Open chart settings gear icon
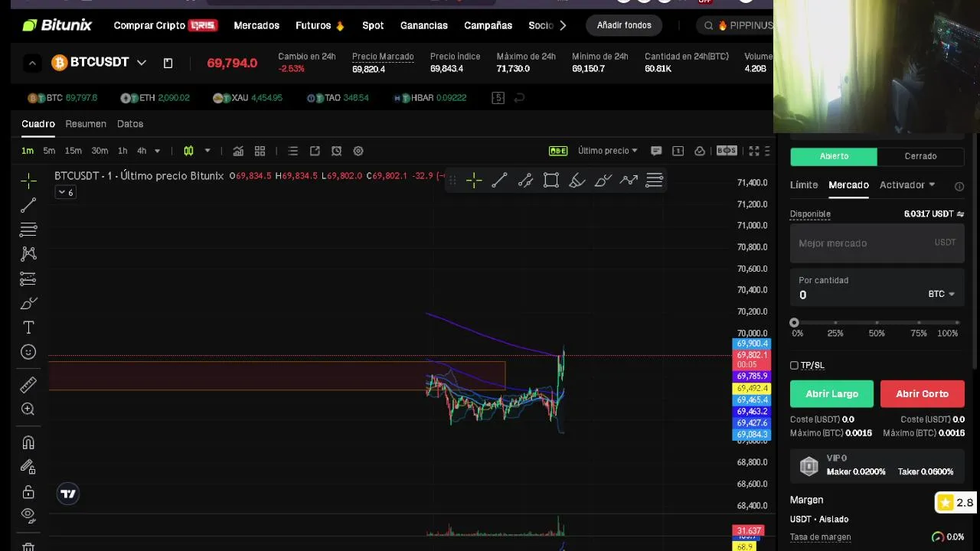Image resolution: width=980 pixels, height=551 pixels. (x=358, y=151)
